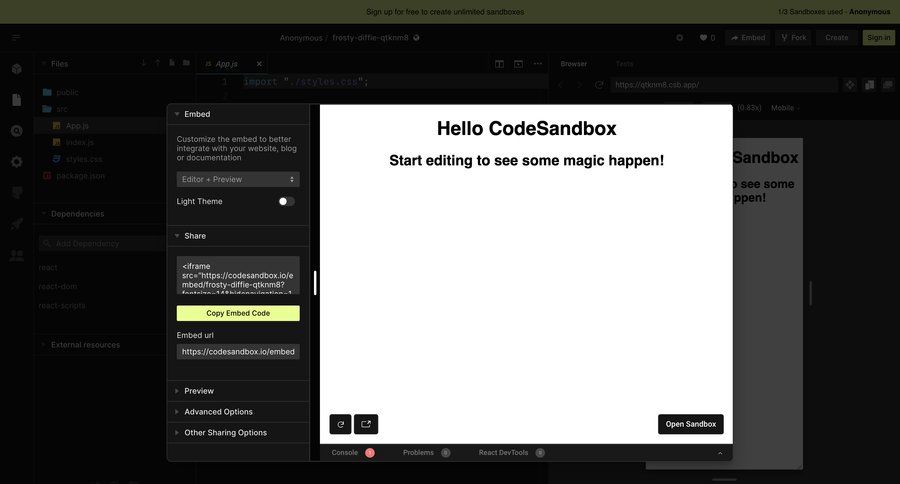
Task: Click the Create button in the header
Action: 836,38
